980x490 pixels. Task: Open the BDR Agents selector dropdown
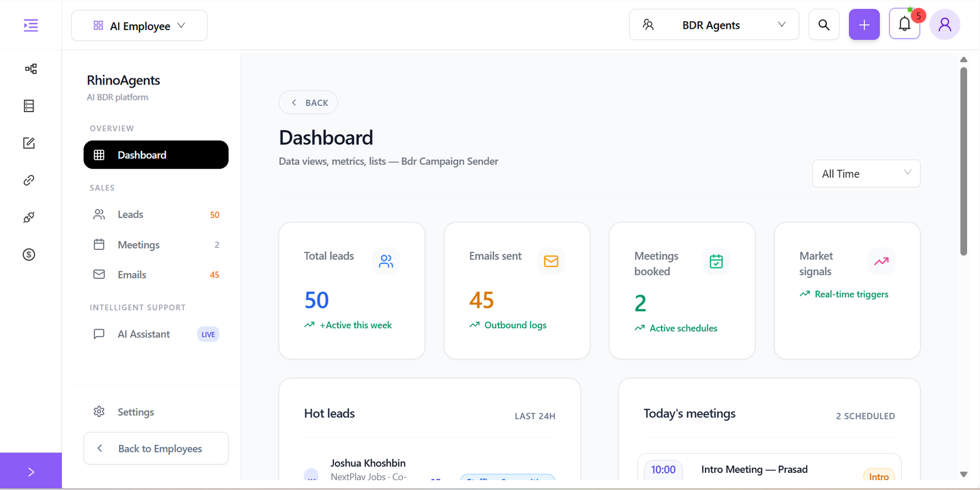pos(714,25)
